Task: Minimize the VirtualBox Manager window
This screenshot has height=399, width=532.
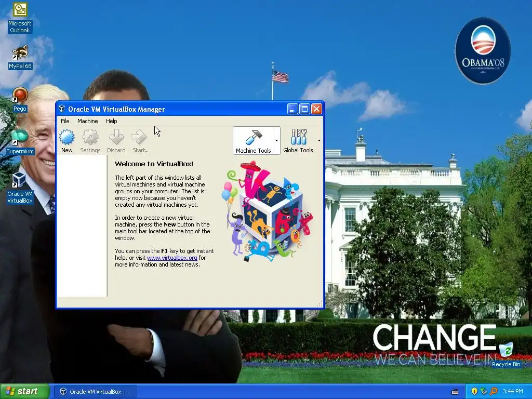Action: [292, 109]
